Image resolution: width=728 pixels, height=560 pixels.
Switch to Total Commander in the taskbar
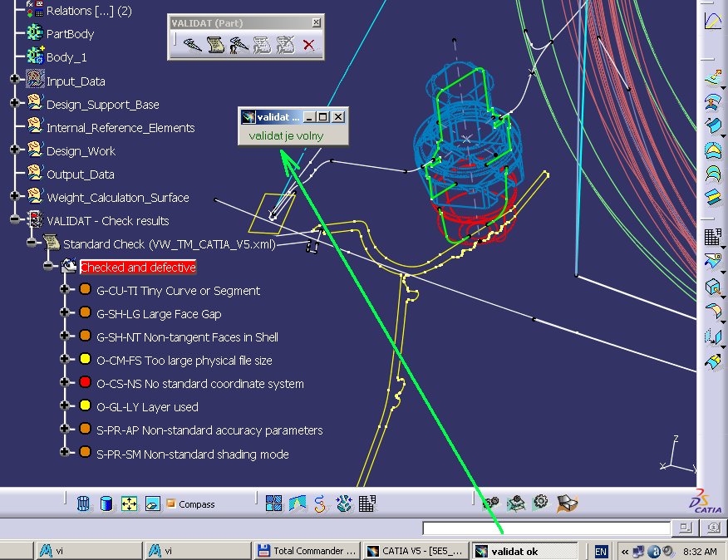tap(307, 551)
